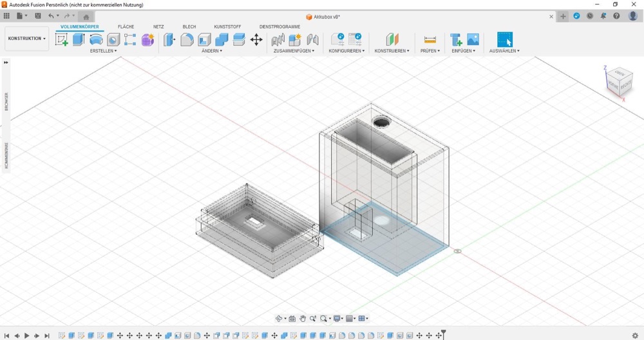Screen dimensions: 644x340
Task: Select the Shell tool
Action: (204, 40)
